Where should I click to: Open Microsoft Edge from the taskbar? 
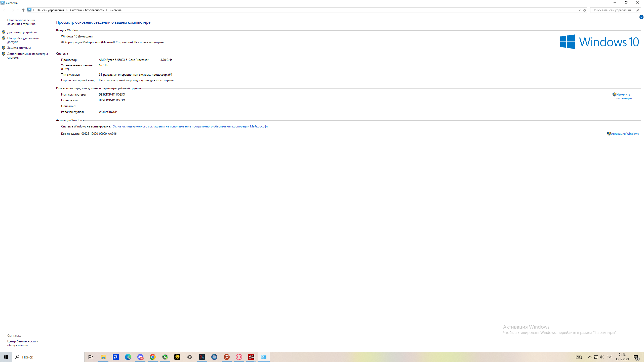pyautogui.click(x=128, y=357)
